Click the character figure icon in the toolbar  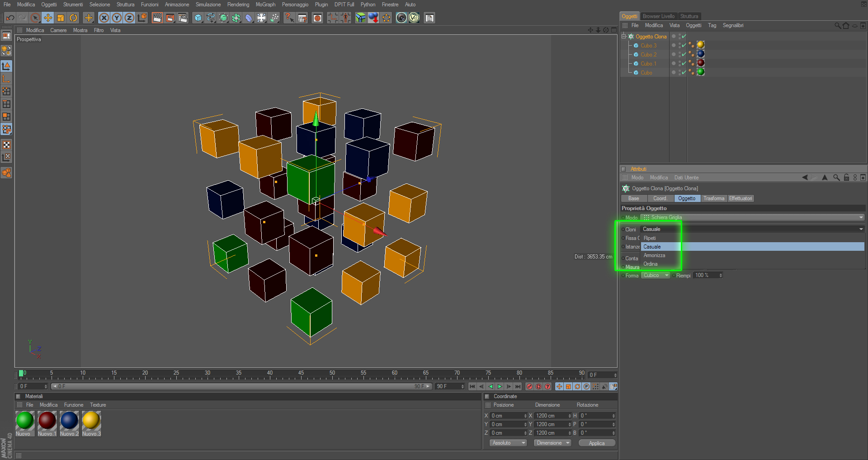click(345, 18)
